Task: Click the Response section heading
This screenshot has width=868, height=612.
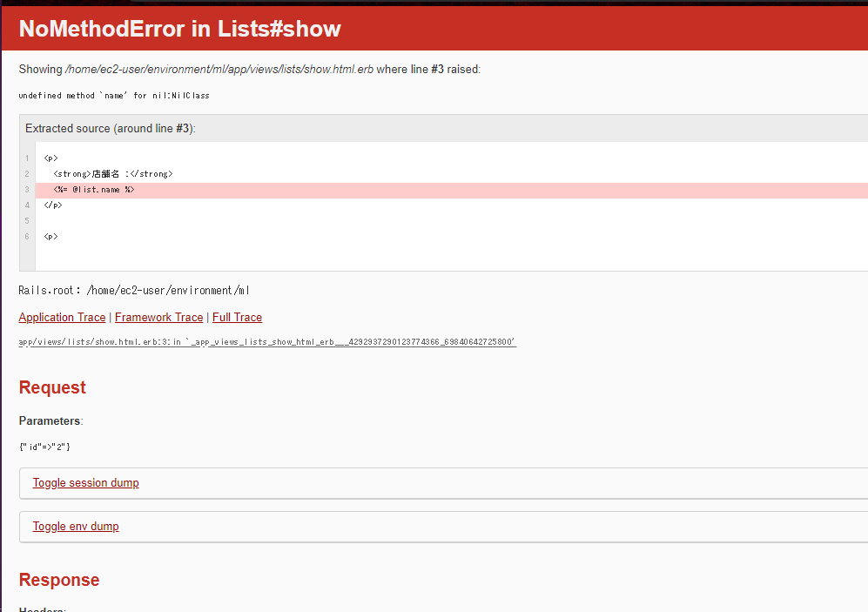Action: point(58,580)
